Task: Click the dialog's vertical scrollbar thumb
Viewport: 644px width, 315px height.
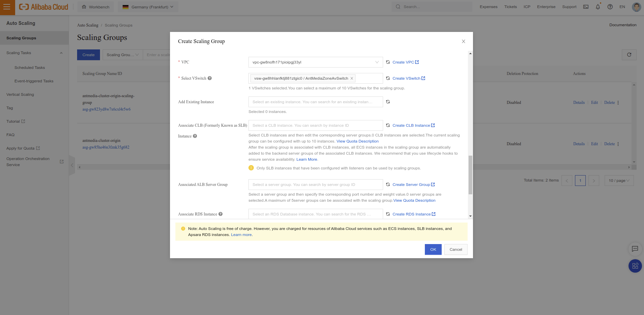Action: click(470, 175)
